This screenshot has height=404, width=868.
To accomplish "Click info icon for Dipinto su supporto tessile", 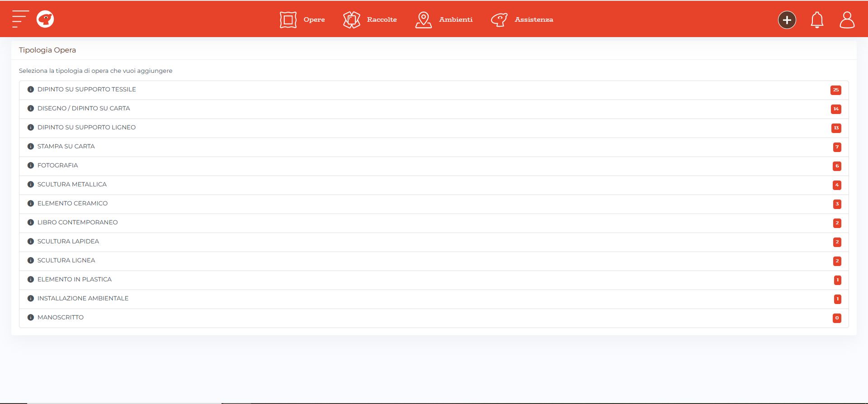I will tap(31, 90).
